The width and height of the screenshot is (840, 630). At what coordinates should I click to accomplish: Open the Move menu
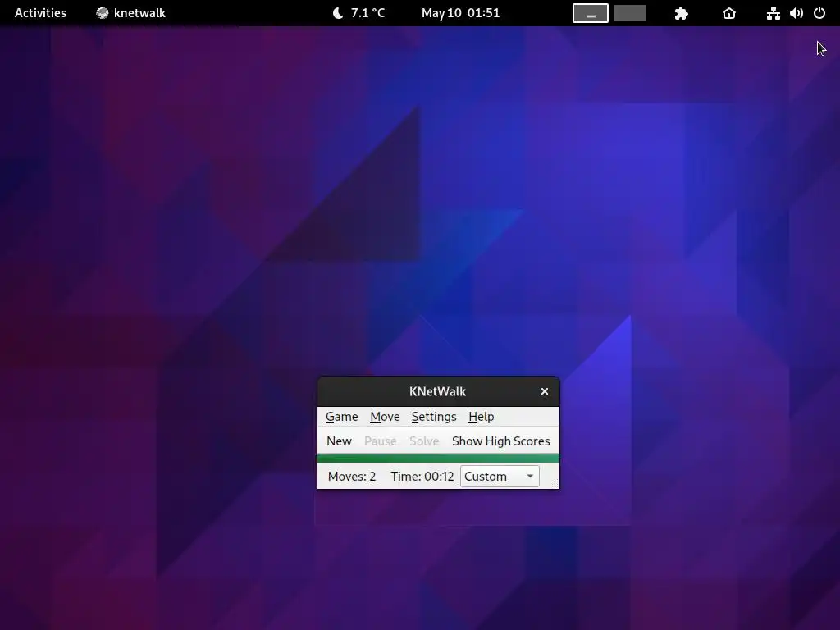click(385, 417)
